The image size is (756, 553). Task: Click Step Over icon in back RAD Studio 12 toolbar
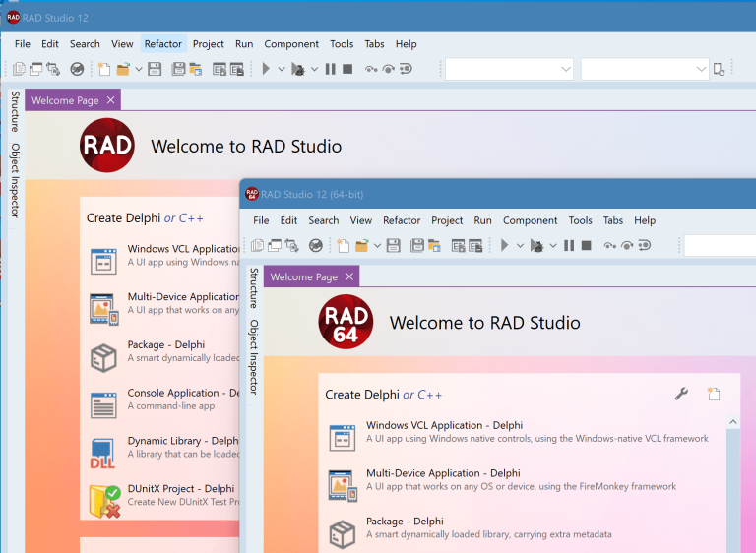(x=388, y=69)
